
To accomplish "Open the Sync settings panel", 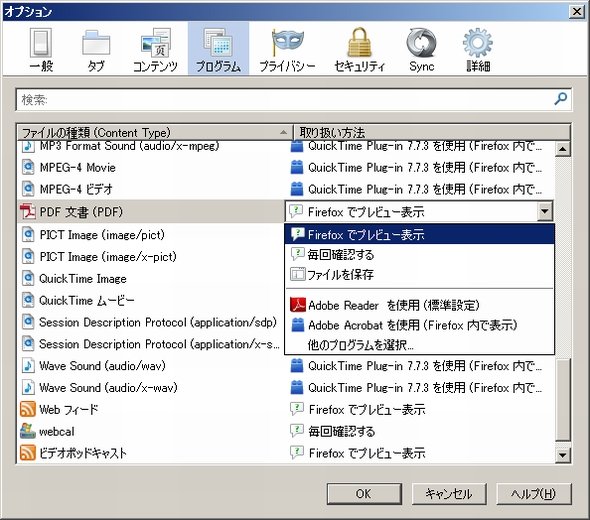I will point(421,50).
